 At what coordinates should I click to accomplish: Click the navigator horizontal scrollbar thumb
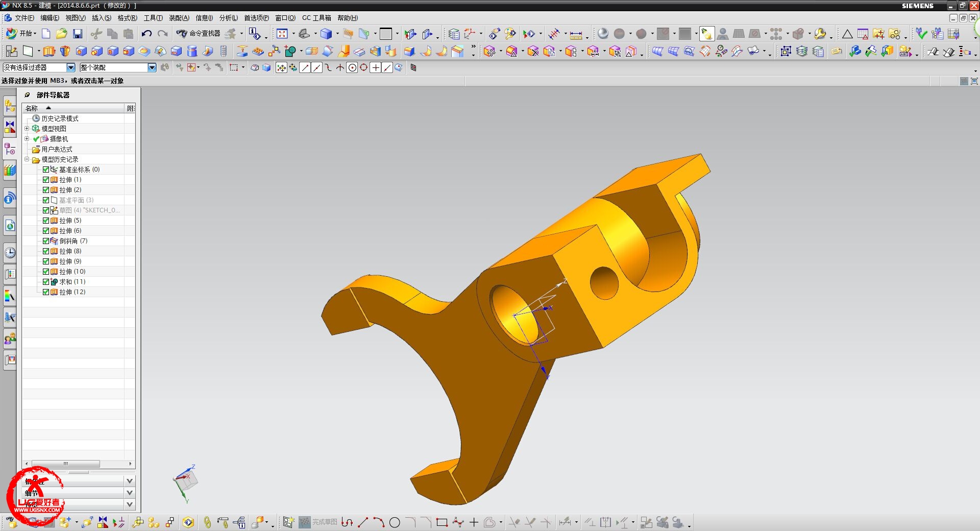click(x=66, y=464)
